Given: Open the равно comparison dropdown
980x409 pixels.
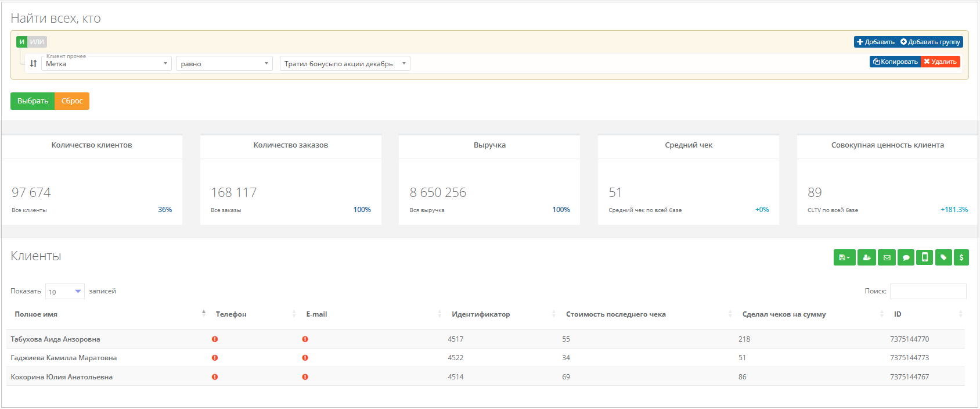Looking at the screenshot, I should click(x=224, y=63).
